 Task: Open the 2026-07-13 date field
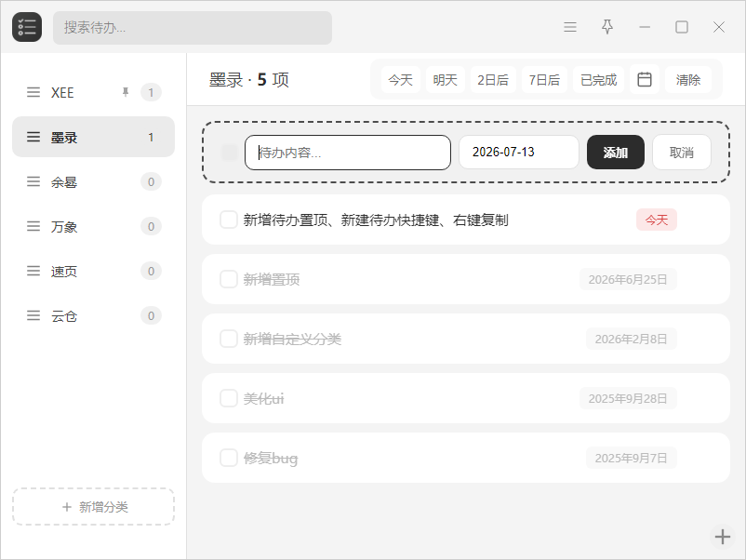pyautogui.click(x=519, y=153)
